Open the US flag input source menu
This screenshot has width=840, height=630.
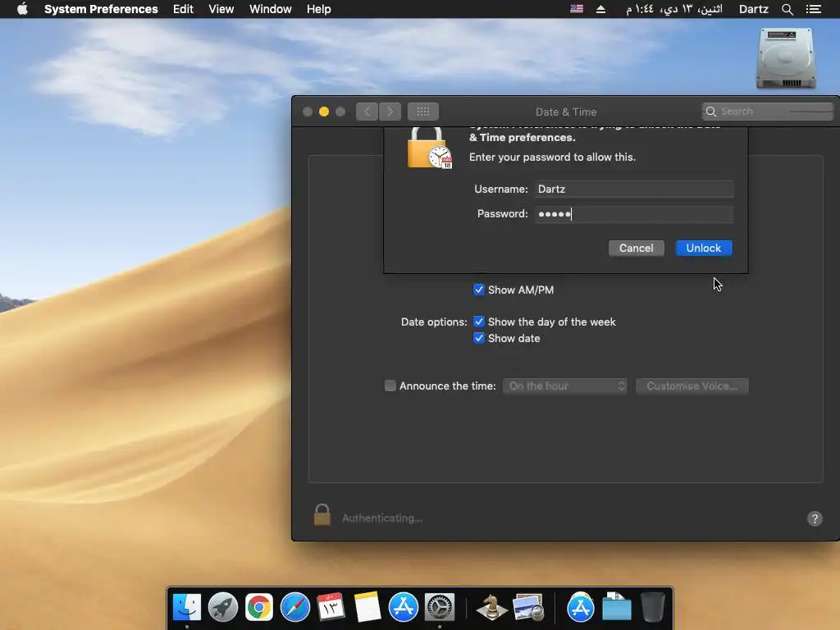(577, 8)
